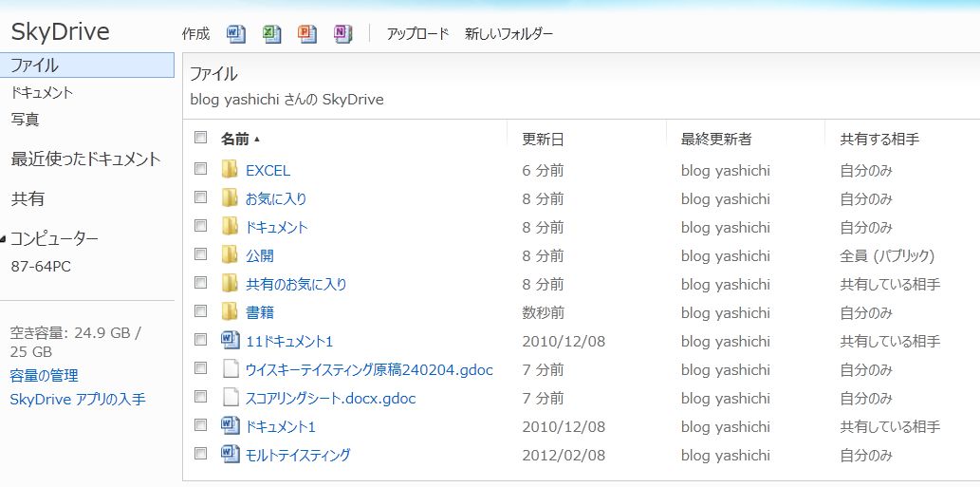Check the box for 11ドキュメント1 file
The image size is (980, 487).
200,340
